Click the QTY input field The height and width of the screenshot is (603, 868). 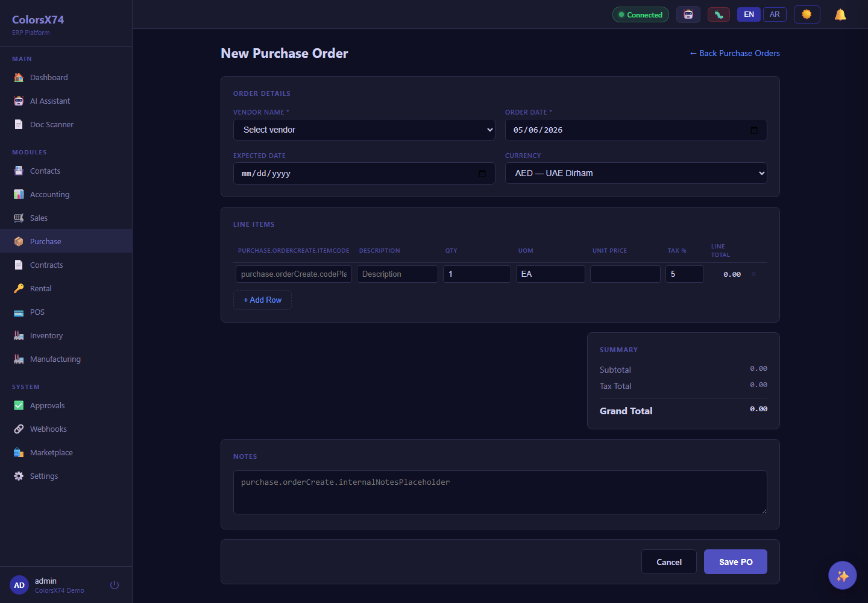point(477,274)
